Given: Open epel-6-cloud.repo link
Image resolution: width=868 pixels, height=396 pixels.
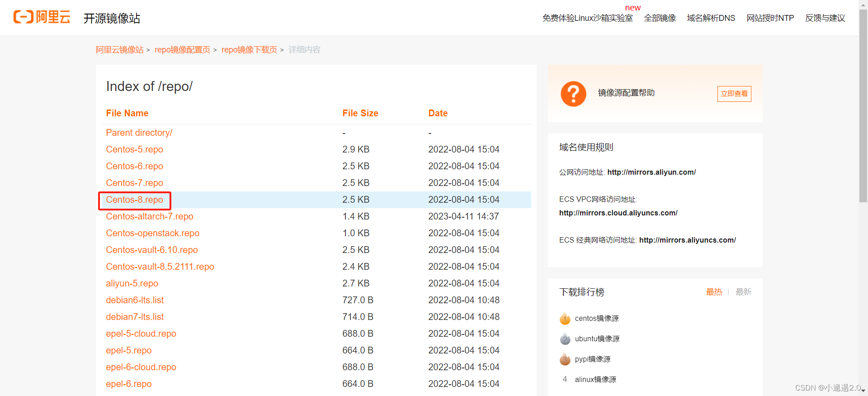Looking at the screenshot, I should (141, 367).
